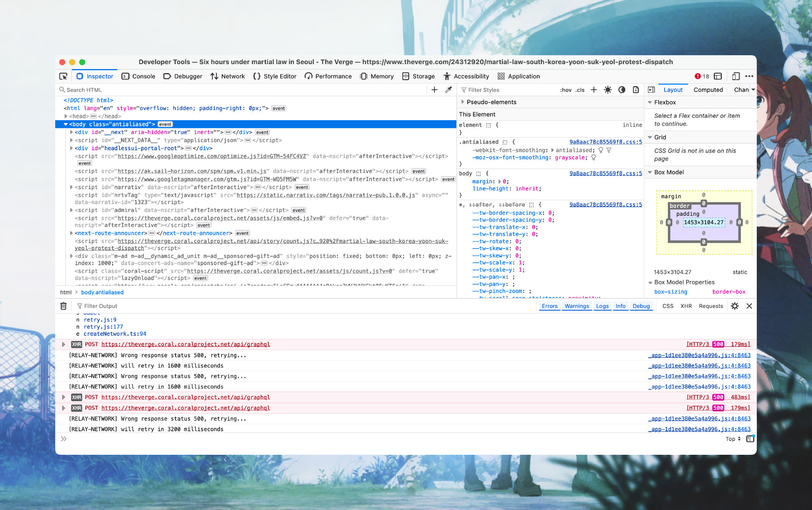
Task: Switch to the Network panel
Action: pyautogui.click(x=227, y=76)
